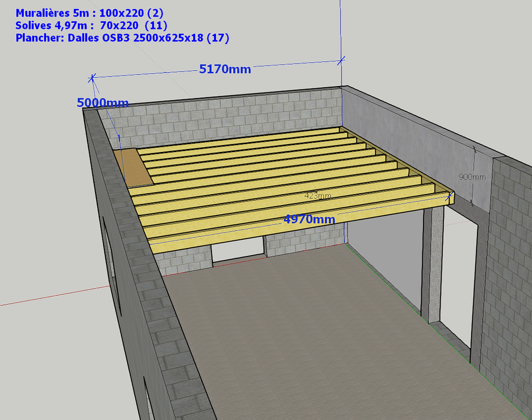532x420 pixels.
Task: Select the 423mm joist spacing label
Action: pyautogui.click(x=317, y=196)
